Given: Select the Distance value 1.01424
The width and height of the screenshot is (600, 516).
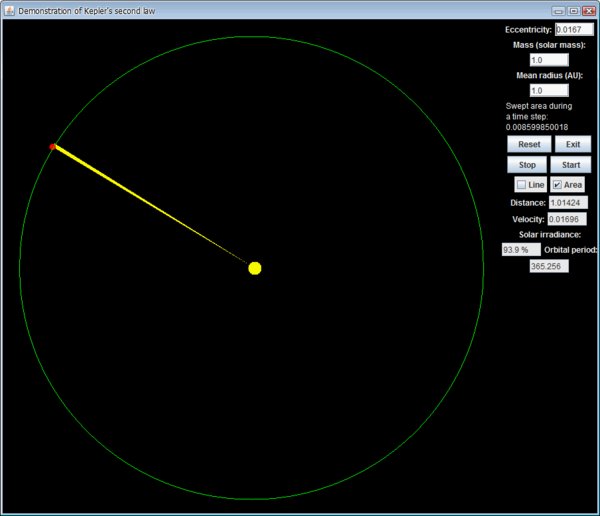Looking at the screenshot, I should tap(568, 202).
